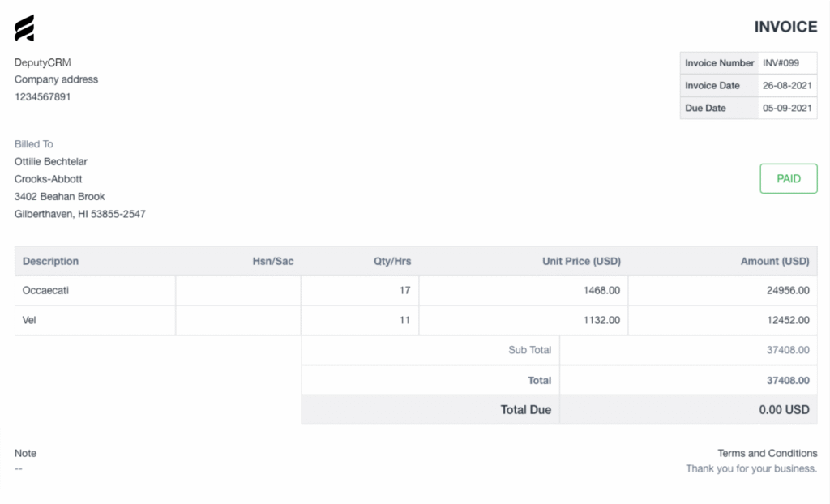Image resolution: width=830 pixels, height=504 pixels.
Task: Click the Unit Price (USD) header
Action: (581, 261)
